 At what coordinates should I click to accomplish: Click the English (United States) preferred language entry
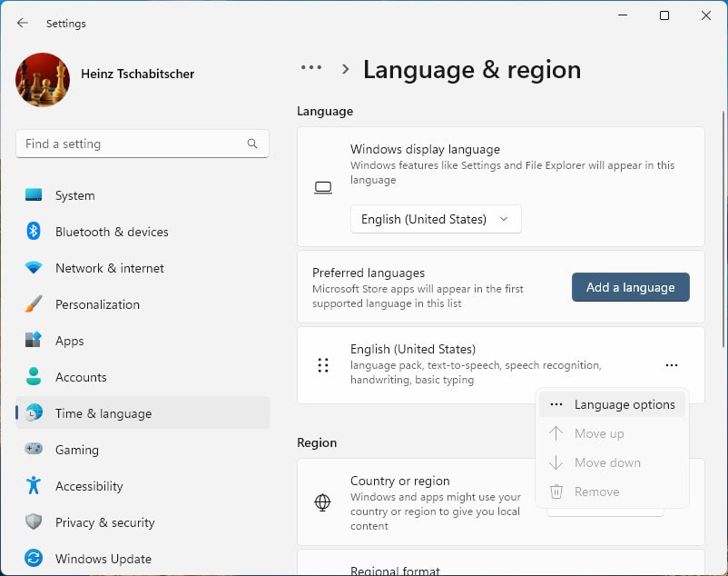(501, 365)
